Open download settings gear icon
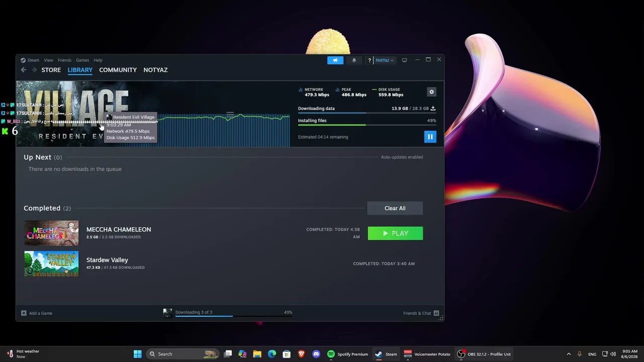This screenshot has width=644, height=362. click(431, 92)
